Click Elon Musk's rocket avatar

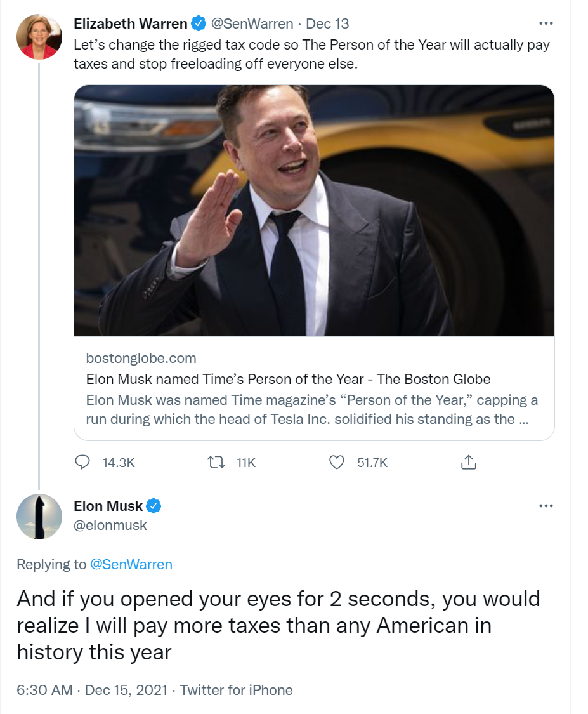tap(39, 517)
